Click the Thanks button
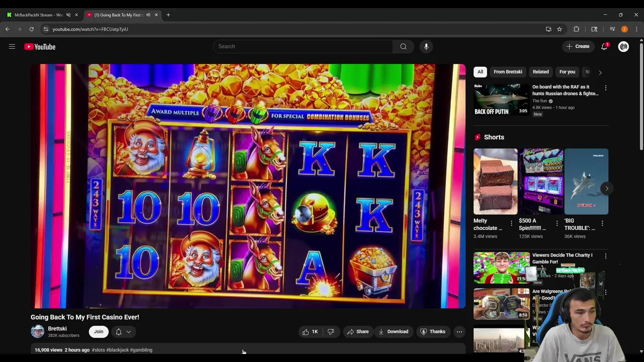 tap(433, 332)
